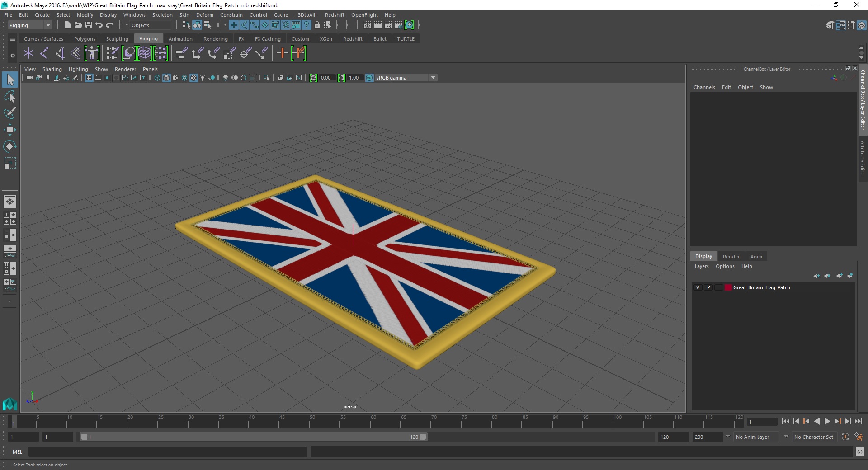The image size is (868, 470).
Task: Open the viewport Shading menu
Action: [x=52, y=69]
